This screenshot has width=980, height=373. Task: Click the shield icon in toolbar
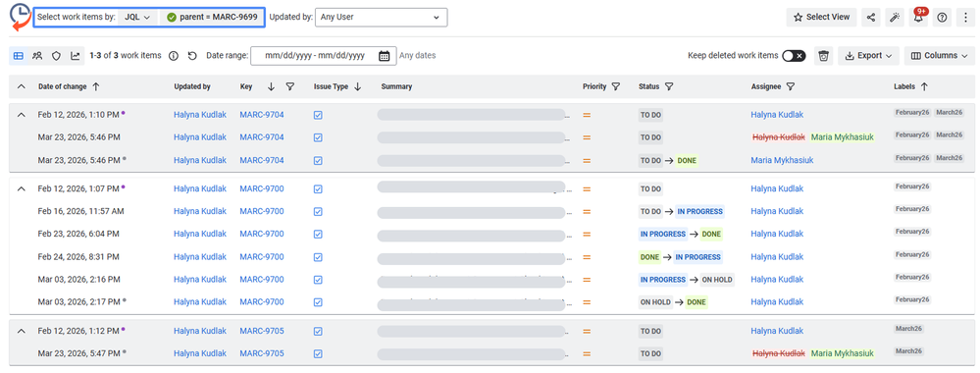tap(56, 56)
